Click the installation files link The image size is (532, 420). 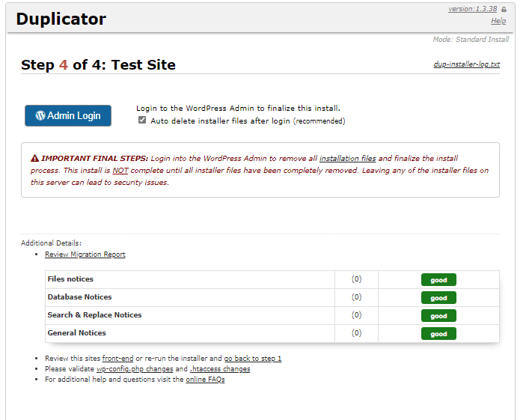[347, 158]
